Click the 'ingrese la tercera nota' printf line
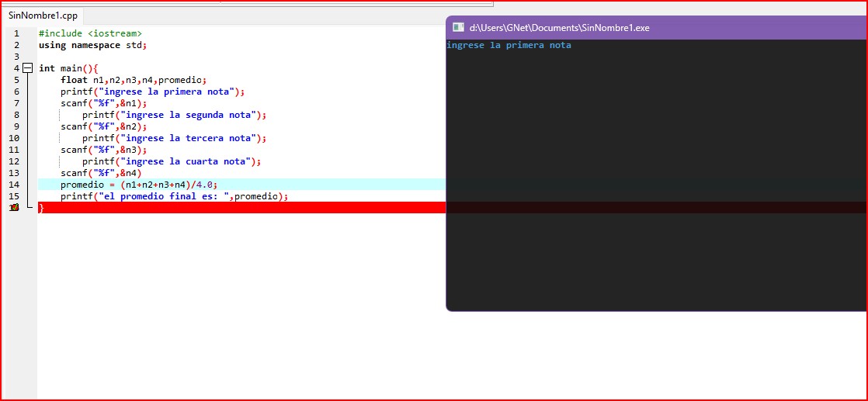 [x=174, y=138]
